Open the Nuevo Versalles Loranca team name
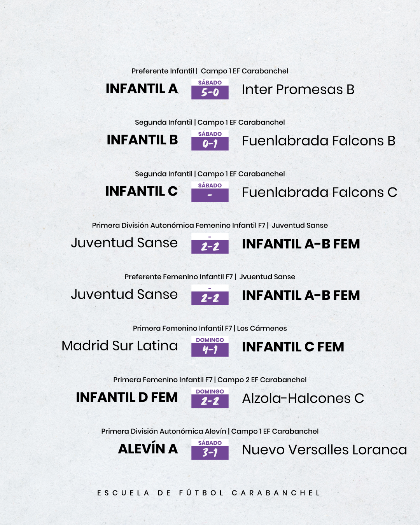 pos(324,450)
